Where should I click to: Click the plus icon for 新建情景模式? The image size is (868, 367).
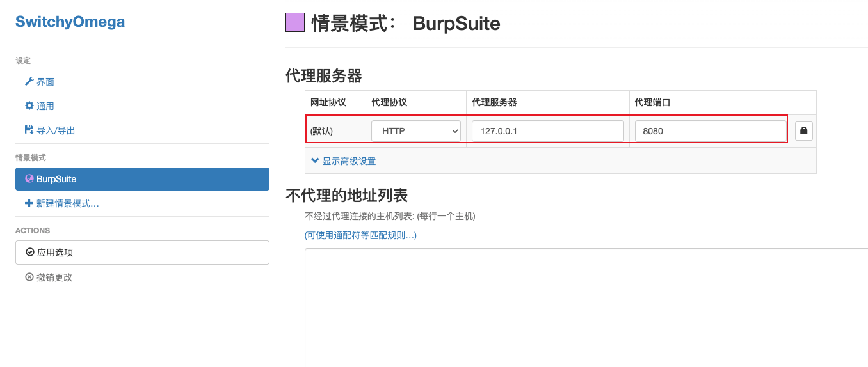coord(29,203)
